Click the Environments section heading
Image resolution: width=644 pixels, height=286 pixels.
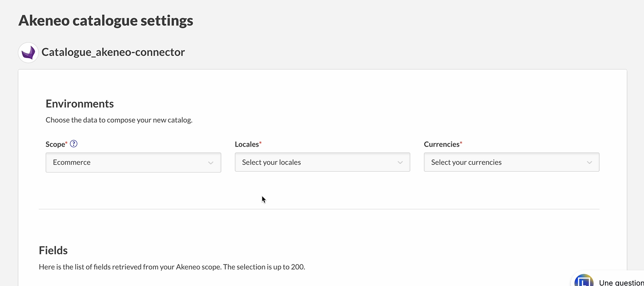pos(80,104)
